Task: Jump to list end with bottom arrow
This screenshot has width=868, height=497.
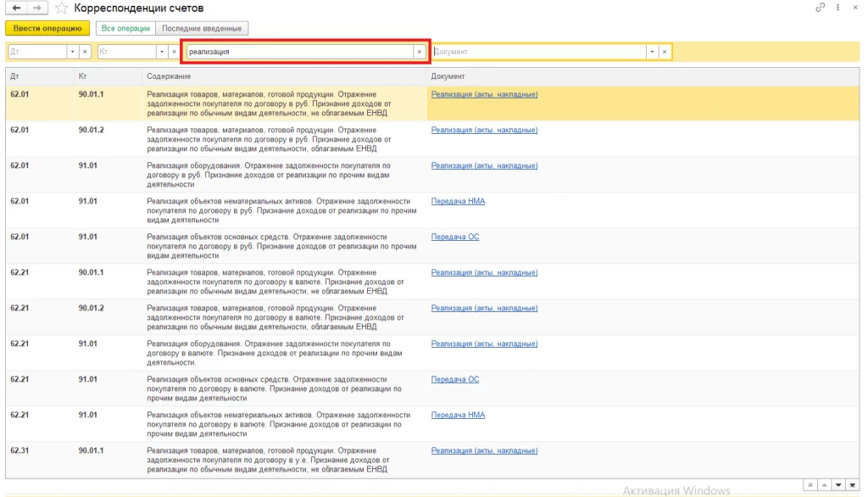Action: pyautogui.click(x=853, y=485)
